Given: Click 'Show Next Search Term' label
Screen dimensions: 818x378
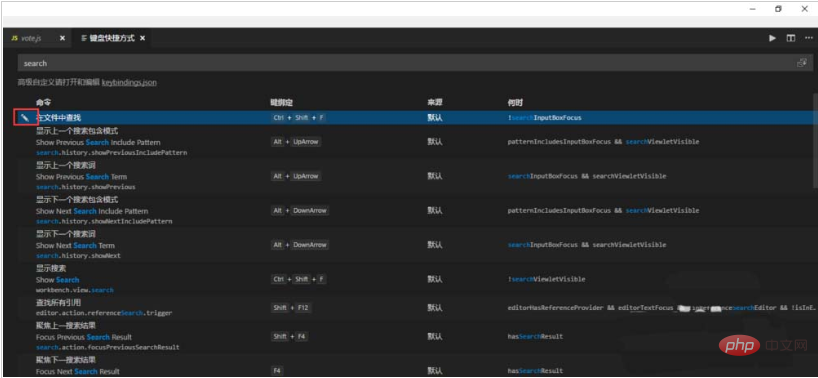Looking at the screenshot, I should (75, 246).
